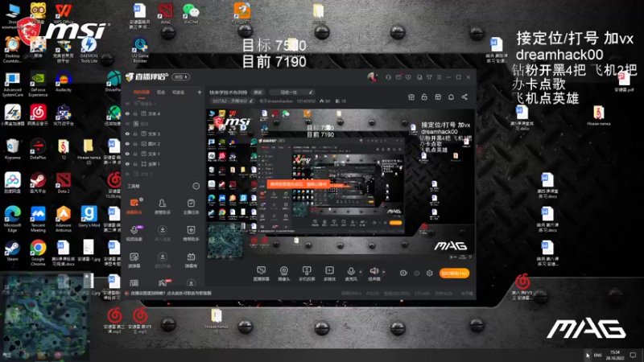Image resolution: width=644 pixels, height=362 pixels.
Task: Add a camera source in streaming toolbar
Action: point(284,273)
